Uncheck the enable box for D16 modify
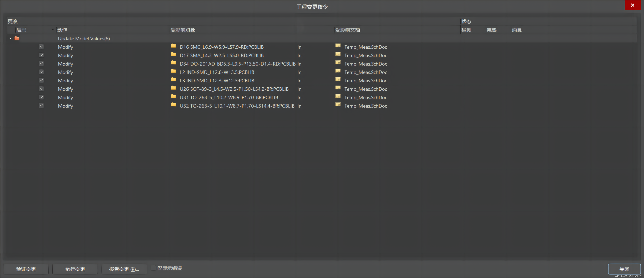The height and width of the screenshot is (278, 644). [x=41, y=47]
